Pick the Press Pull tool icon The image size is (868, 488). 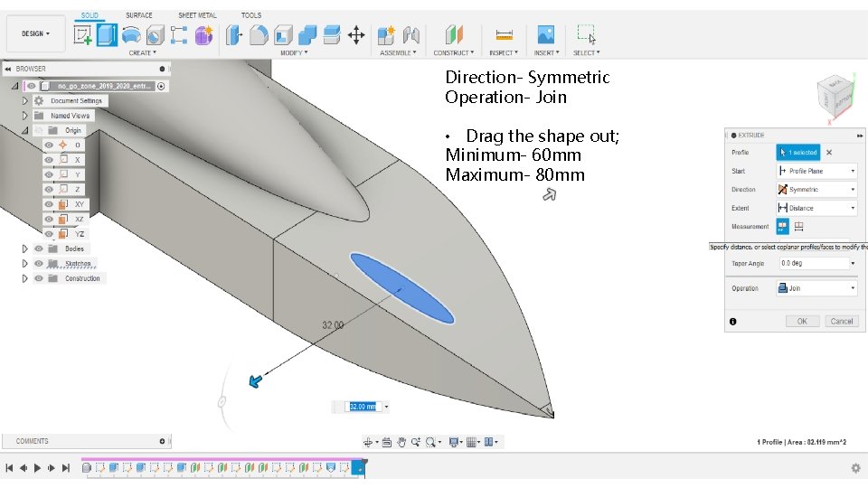pos(234,35)
